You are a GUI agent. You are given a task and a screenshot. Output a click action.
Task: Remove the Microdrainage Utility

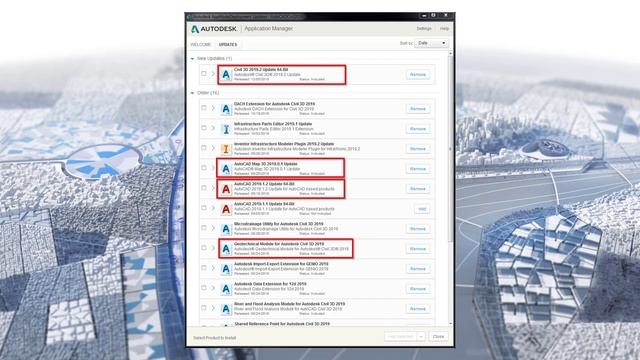tap(418, 229)
